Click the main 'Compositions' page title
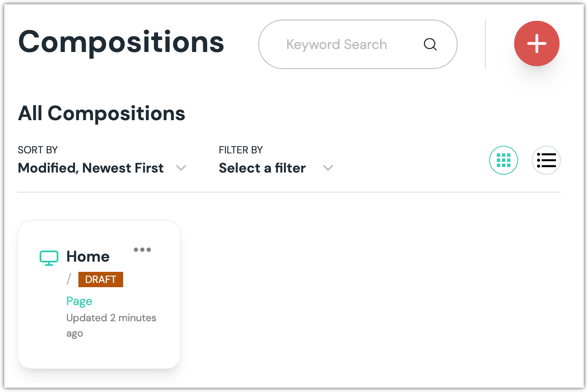Screen dimensions: 588x392 (121, 42)
